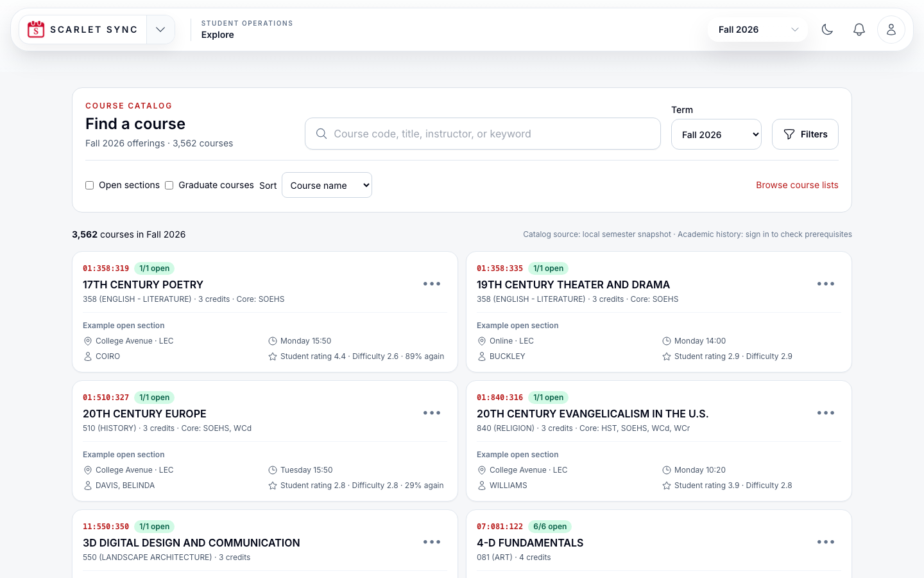Open more options for 4-D FUNDAMENTALS
This screenshot has width=924, height=578.
[826, 542]
